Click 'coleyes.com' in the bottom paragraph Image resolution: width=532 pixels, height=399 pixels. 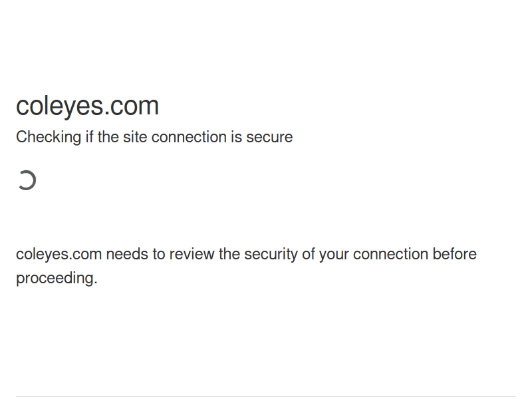click(x=59, y=254)
